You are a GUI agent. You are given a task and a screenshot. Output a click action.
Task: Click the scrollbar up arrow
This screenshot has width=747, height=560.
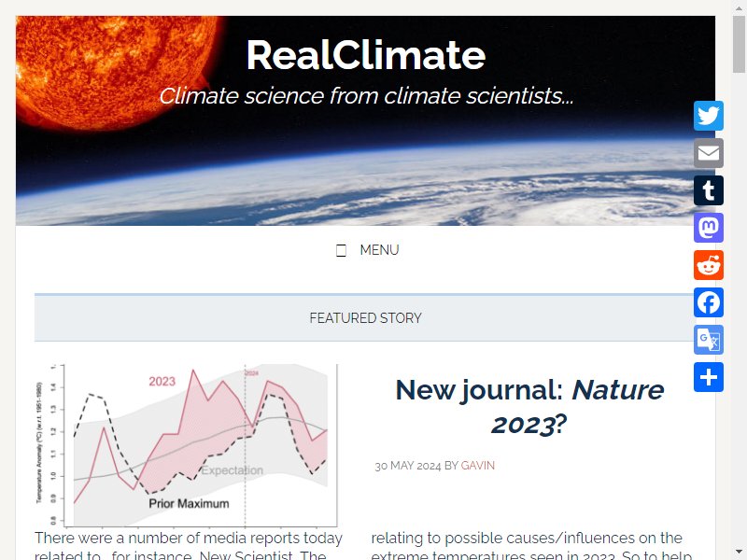click(739, 7)
